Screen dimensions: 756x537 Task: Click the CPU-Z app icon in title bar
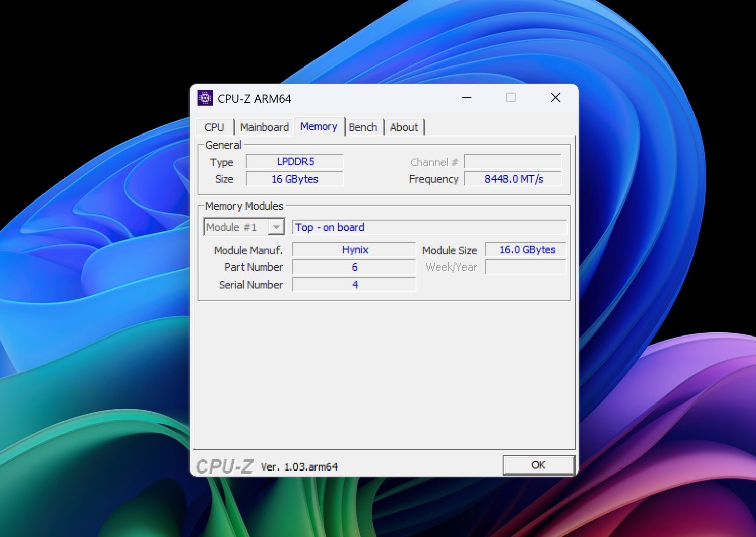205,98
